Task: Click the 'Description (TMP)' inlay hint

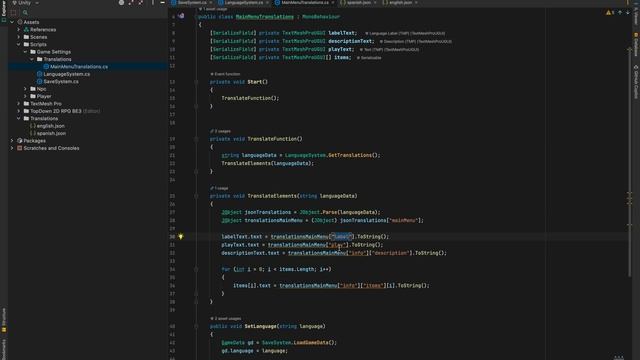Action: pyautogui.click(x=416, y=41)
